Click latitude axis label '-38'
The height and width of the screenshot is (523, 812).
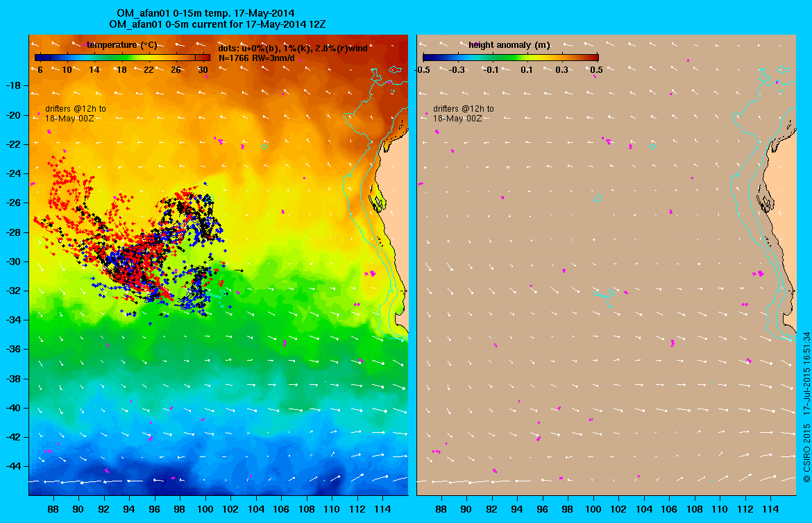tap(13, 379)
